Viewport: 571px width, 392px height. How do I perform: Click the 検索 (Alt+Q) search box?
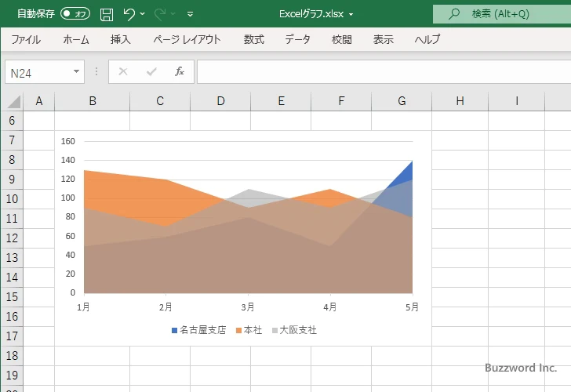[x=502, y=14]
